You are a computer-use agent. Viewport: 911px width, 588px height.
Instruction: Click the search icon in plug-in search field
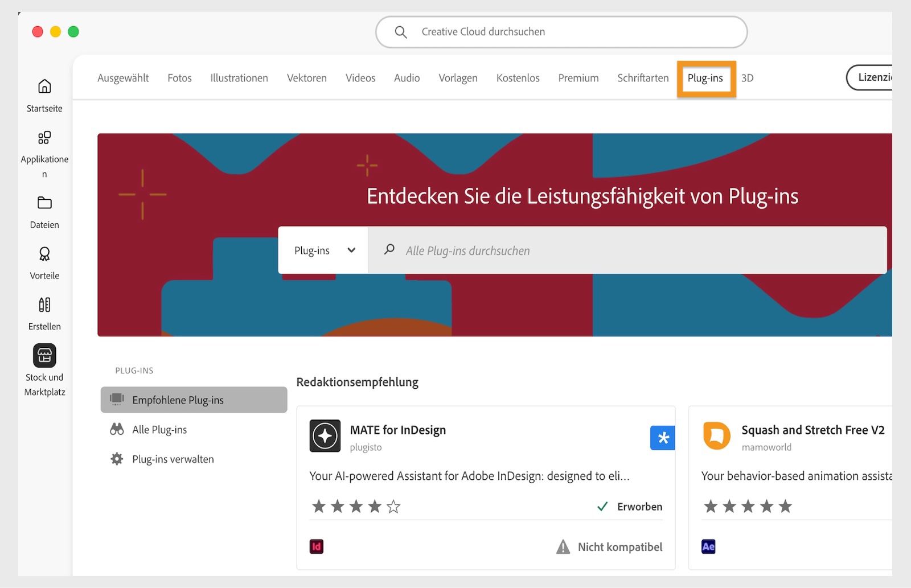[389, 249]
